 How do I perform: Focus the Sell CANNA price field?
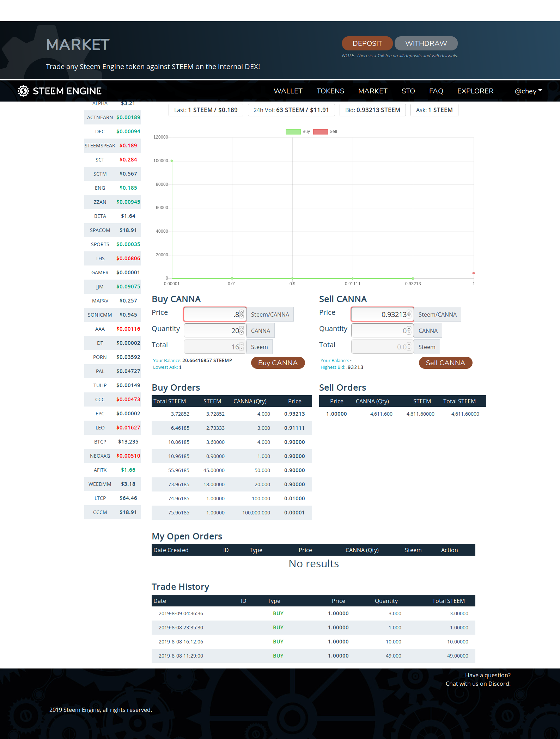tap(382, 314)
